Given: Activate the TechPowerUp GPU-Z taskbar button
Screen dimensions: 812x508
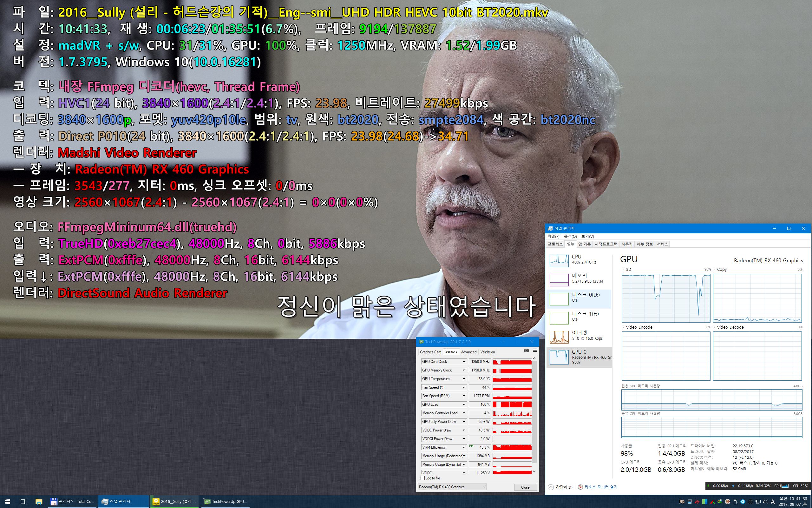Looking at the screenshot, I should tap(226, 502).
